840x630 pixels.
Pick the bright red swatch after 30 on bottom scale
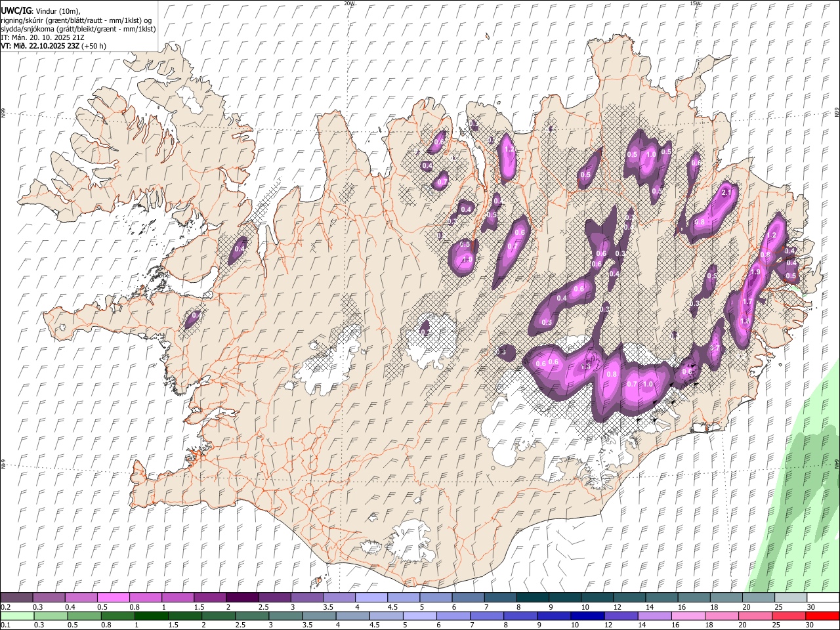[822, 616]
